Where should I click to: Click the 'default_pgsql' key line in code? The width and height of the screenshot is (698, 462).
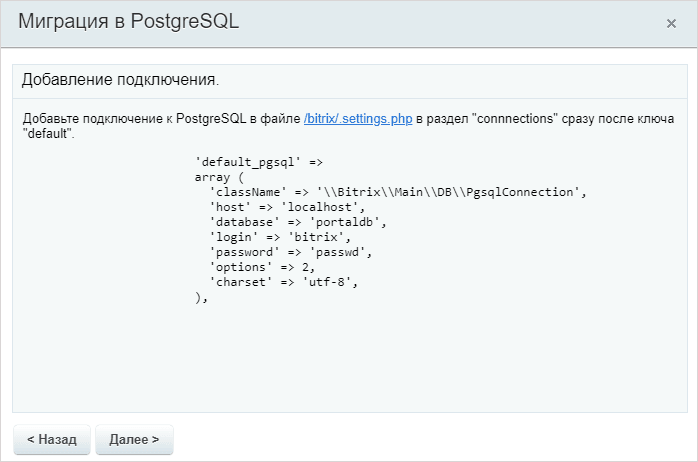point(259,162)
